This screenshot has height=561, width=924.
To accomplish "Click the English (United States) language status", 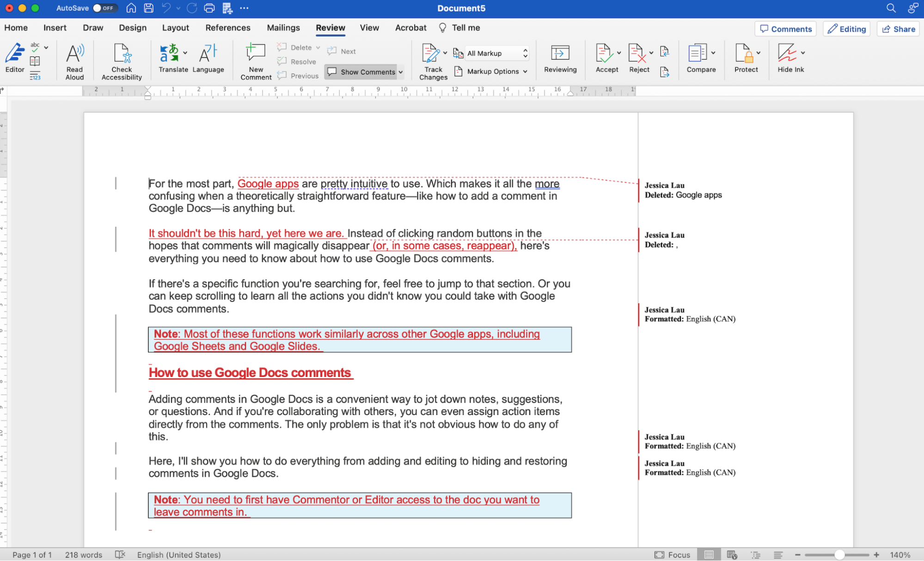I will point(179,555).
